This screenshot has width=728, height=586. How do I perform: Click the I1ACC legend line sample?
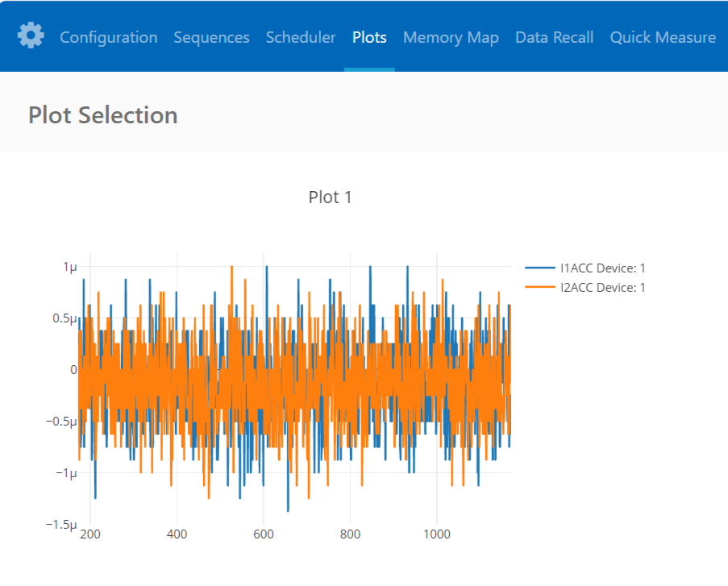tap(539, 268)
